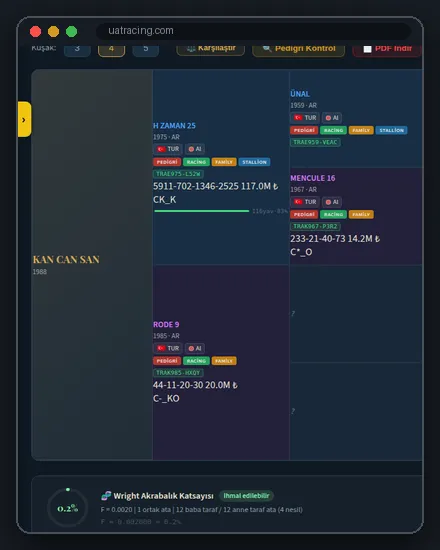440x550 pixels.
Task: Click STALLION badge under H ZAMAN 25
Action: click(254, 162)
